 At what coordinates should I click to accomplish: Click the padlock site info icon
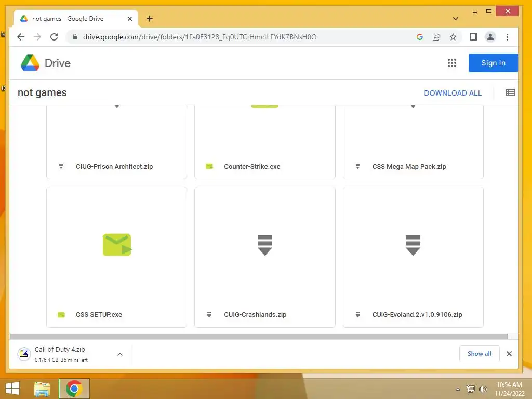pos(75,37)
